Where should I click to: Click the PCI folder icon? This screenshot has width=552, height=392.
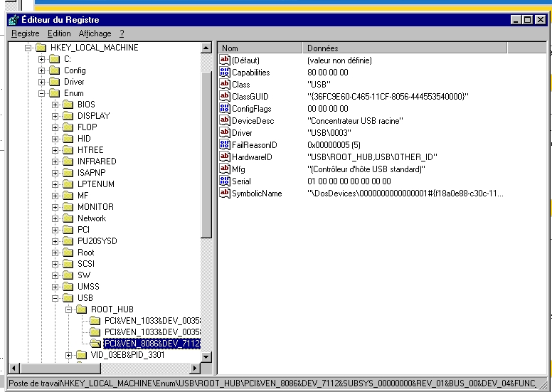[68, 230]
